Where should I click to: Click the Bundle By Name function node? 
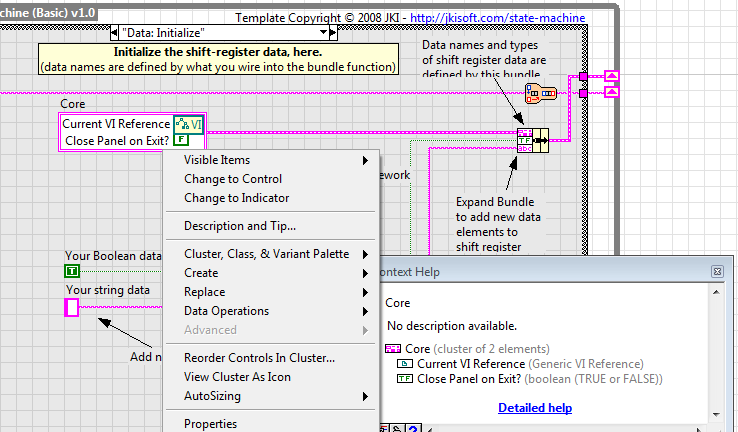(x=533, y=140)
